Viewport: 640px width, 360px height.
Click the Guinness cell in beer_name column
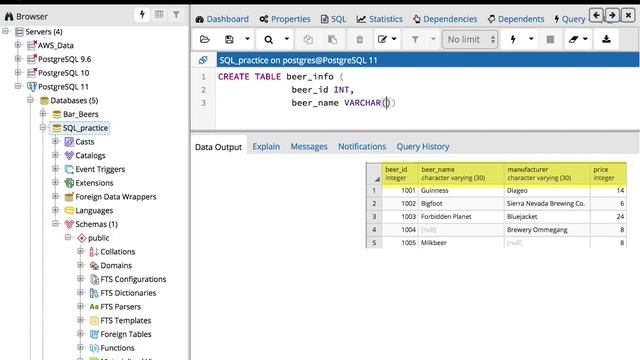[x=461, y=191]
